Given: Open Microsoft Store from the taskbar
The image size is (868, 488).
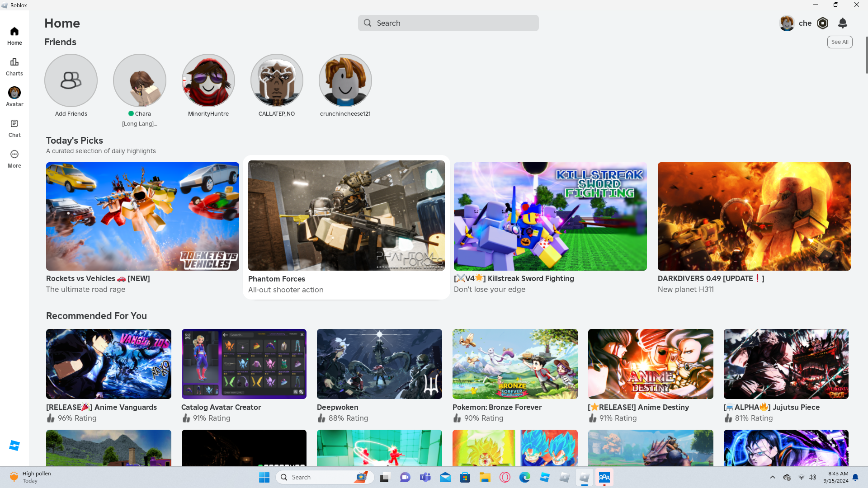Looking at the screenshot, I should point(465,477).
